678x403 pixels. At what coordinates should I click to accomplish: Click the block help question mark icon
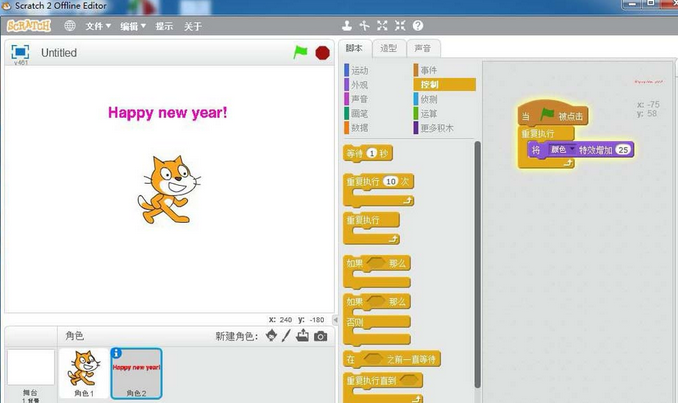[418, 25]
